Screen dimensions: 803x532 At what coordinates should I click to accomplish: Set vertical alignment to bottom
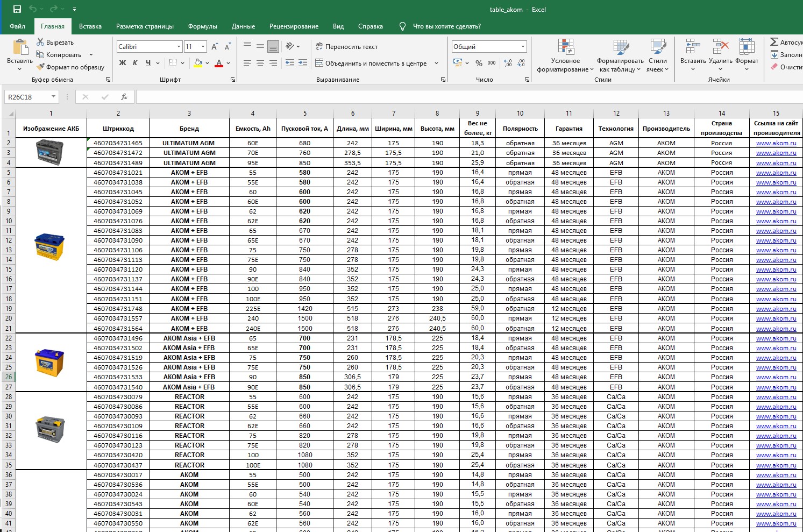pos(273,46)
